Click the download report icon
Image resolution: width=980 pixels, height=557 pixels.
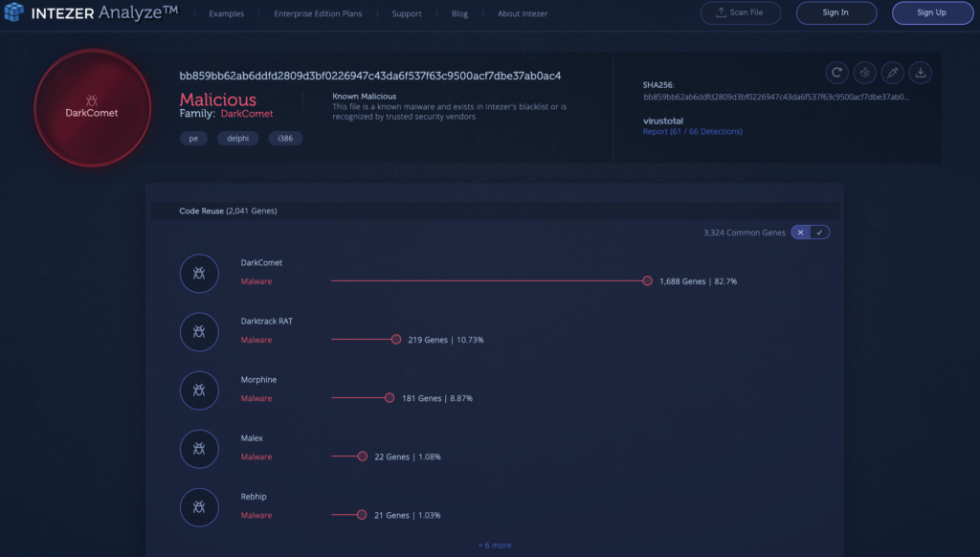coord(920,73)
